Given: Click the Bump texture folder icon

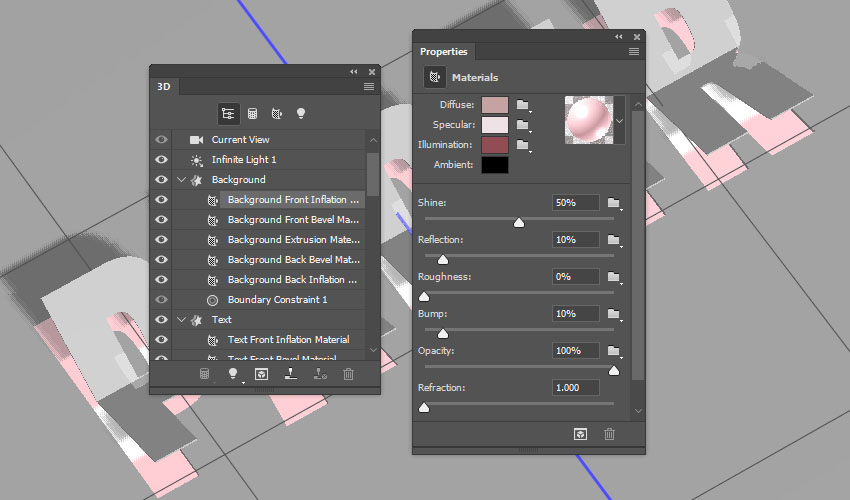Looking at the screenshot, I should [x=614, y=314].
